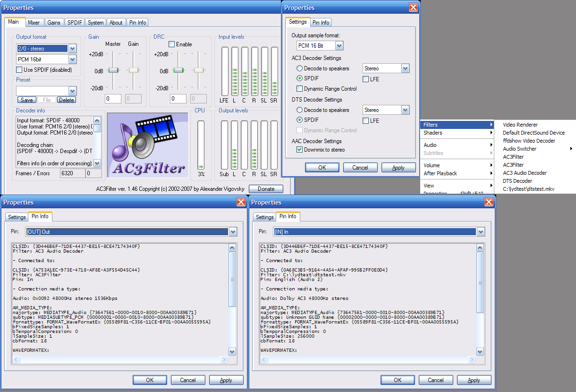The image size is (576, 392).
Task: Click the AC3Filter logo image
Action: (x=147, y=145)
